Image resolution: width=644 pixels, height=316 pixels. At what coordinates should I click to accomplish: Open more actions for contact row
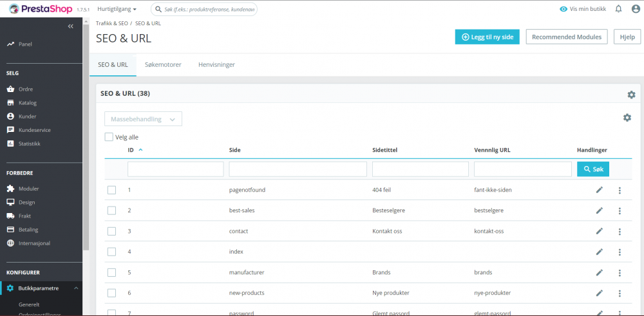coord(620,232)
